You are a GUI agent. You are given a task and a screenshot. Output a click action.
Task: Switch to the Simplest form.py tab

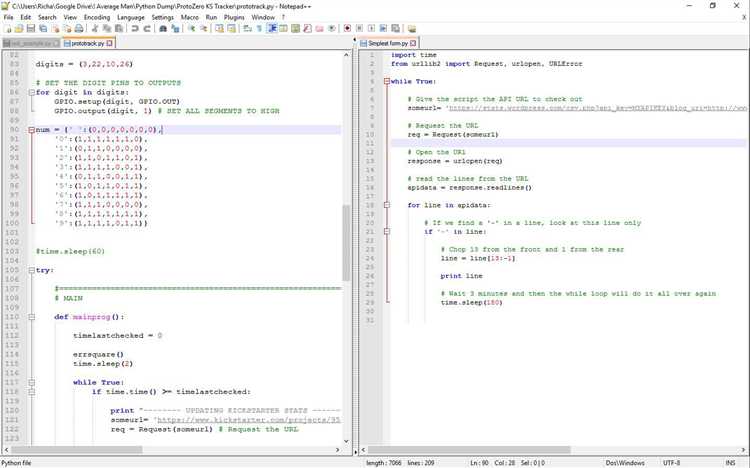tap(387, 43)
